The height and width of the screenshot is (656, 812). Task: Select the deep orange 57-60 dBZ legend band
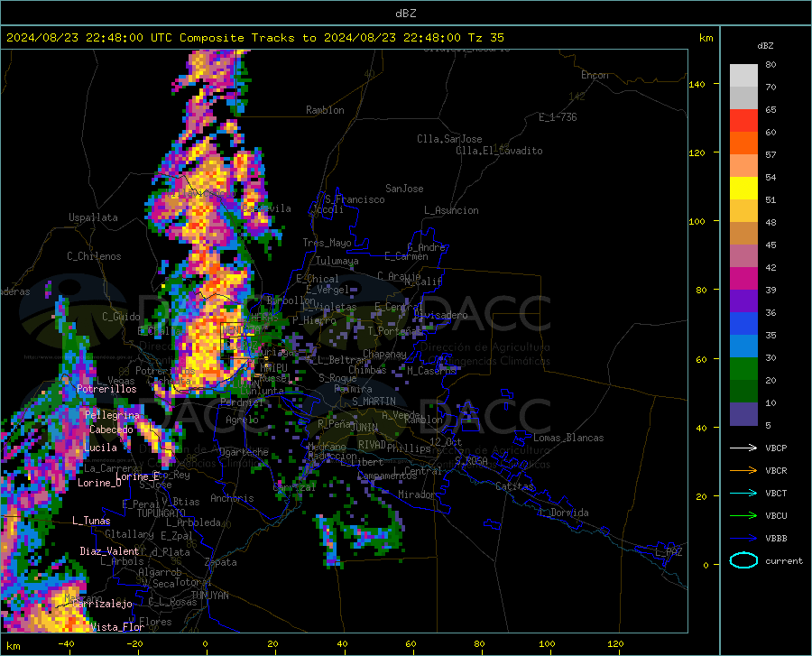click(x=743, y=143)
